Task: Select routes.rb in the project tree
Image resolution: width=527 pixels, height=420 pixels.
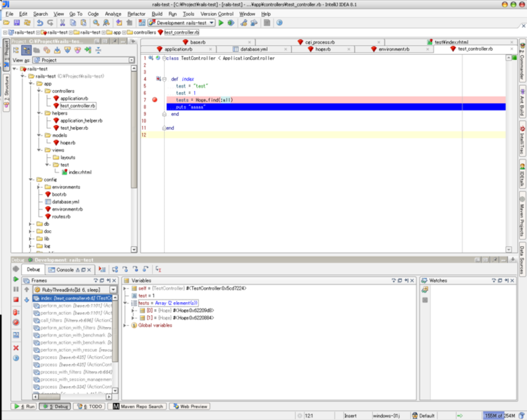Action: tap(61, 217)
